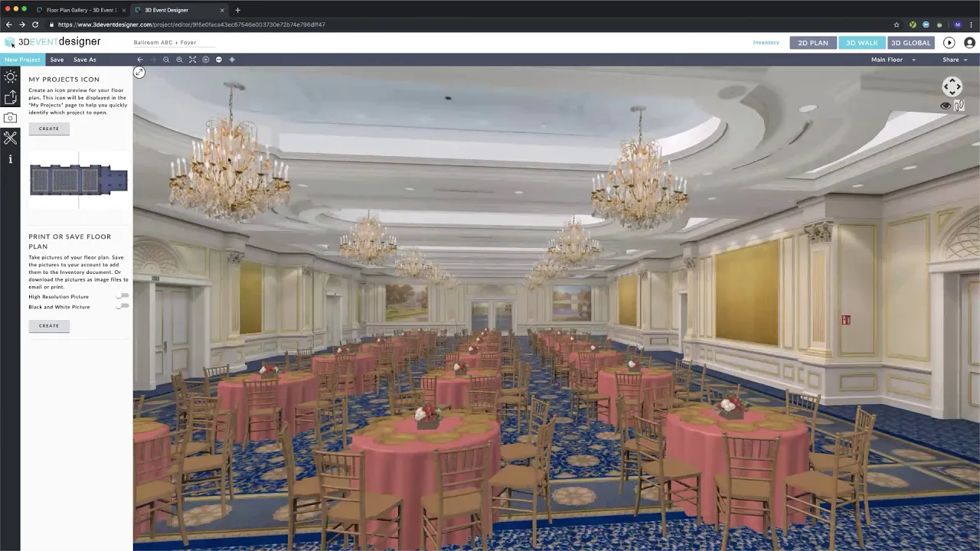Toggle the eye look-around mode
The width and height of the screenshot is (980, 551).
[x=946, y=106]
